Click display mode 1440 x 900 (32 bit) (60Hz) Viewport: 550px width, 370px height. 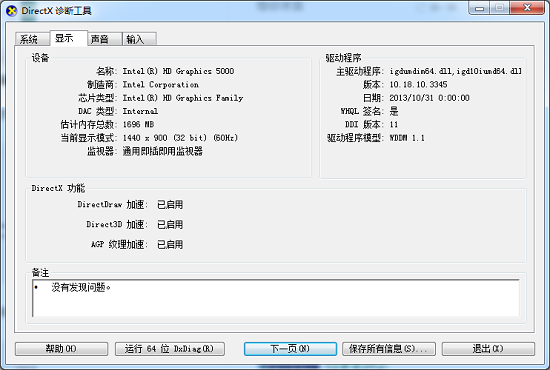click(180, 138)
